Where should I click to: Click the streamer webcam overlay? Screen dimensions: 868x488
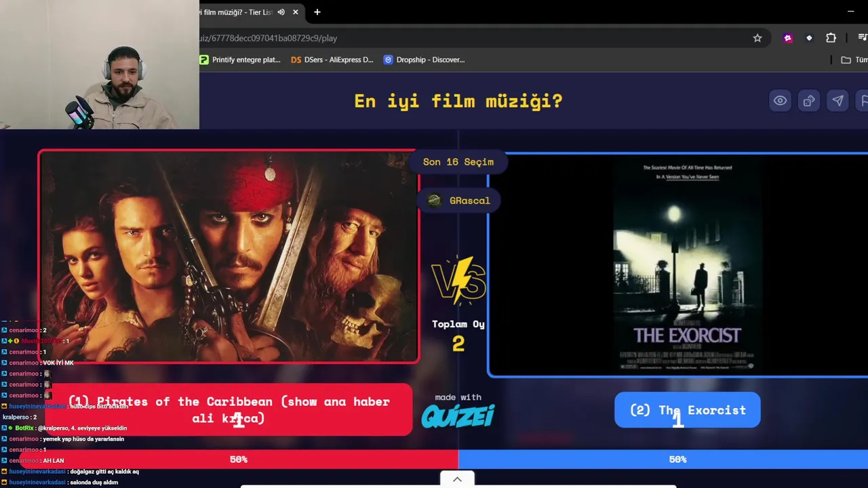(100, 64)
